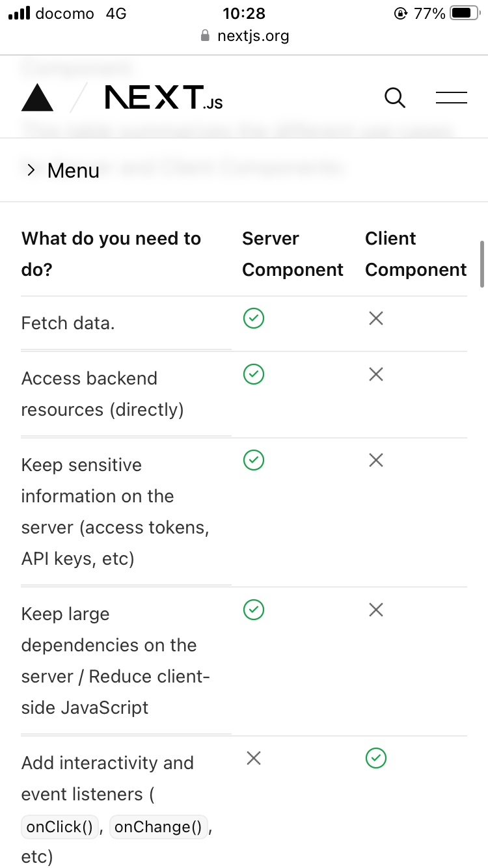
Task: Click Client Component checkmark for Add interactivity
Action: pos(376,758)
